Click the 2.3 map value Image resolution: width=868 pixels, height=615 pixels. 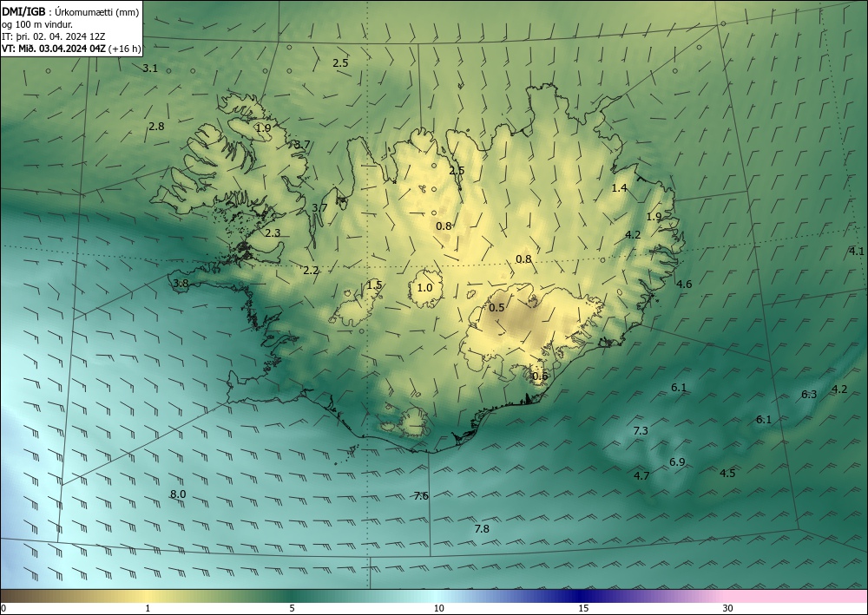(273, 232)
